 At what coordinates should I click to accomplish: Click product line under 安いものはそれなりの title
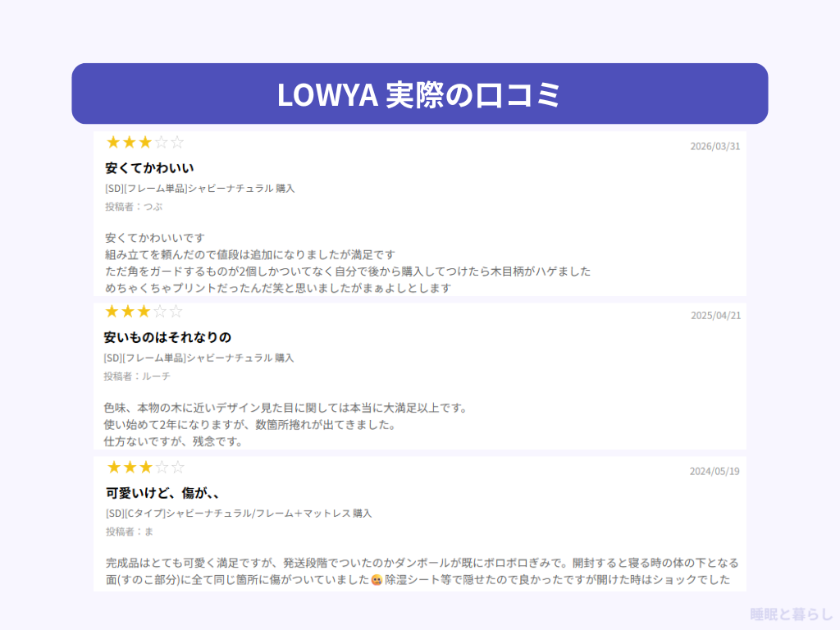coord(199,358)
